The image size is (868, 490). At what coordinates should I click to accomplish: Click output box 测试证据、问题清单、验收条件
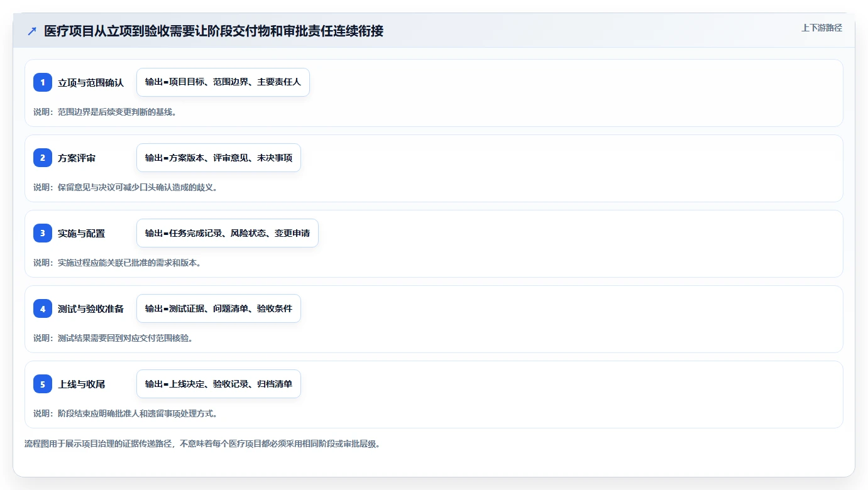219,308
